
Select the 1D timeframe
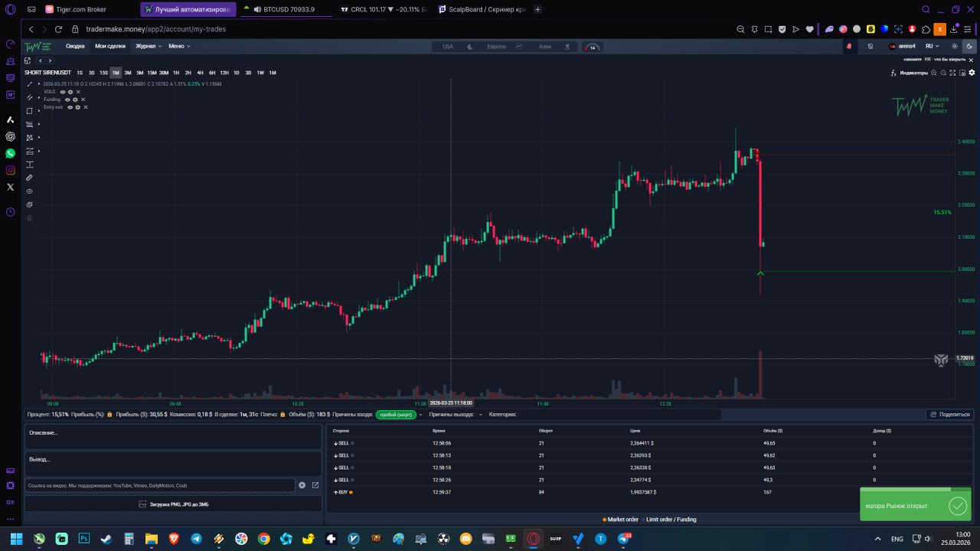click(x=237, y=73)
